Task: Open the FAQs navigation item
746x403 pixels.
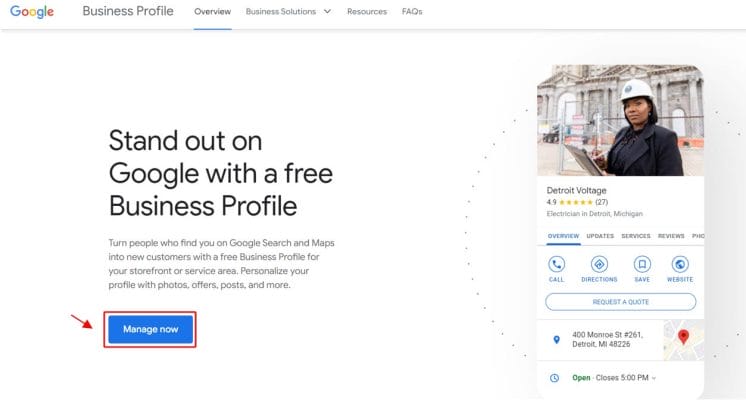Action: [412, 11]
